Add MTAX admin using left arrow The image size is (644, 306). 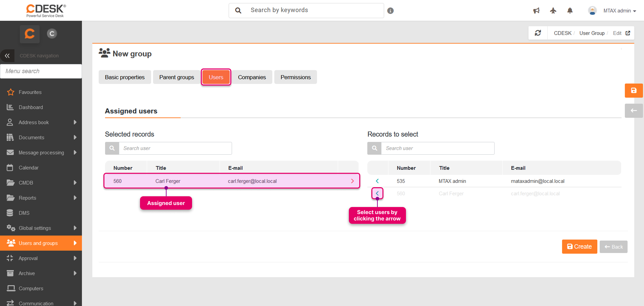[x=377, y=181]
